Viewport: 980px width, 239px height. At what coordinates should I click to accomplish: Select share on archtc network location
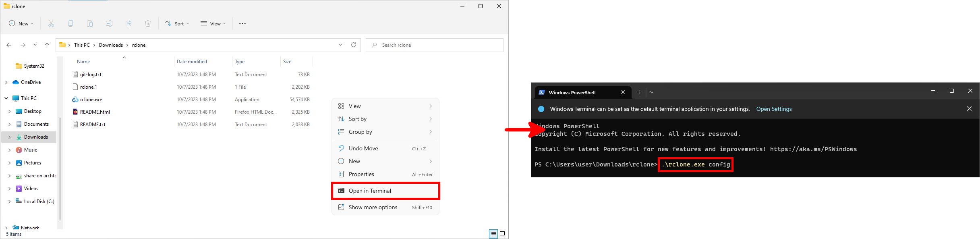(36, 176)
